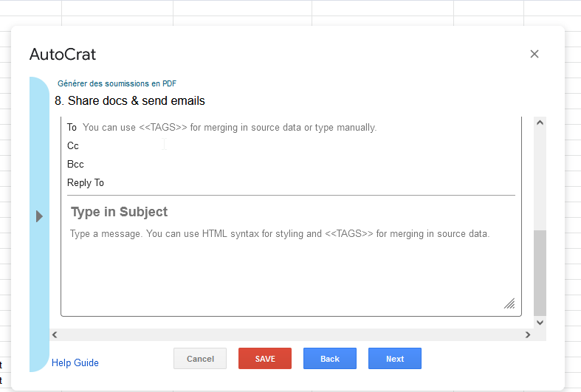Image resolution: width=581 pixels, height=392 pixels.
Task: Go to previous step with Back
Action: pyautogui.click(x=330, y=359)
